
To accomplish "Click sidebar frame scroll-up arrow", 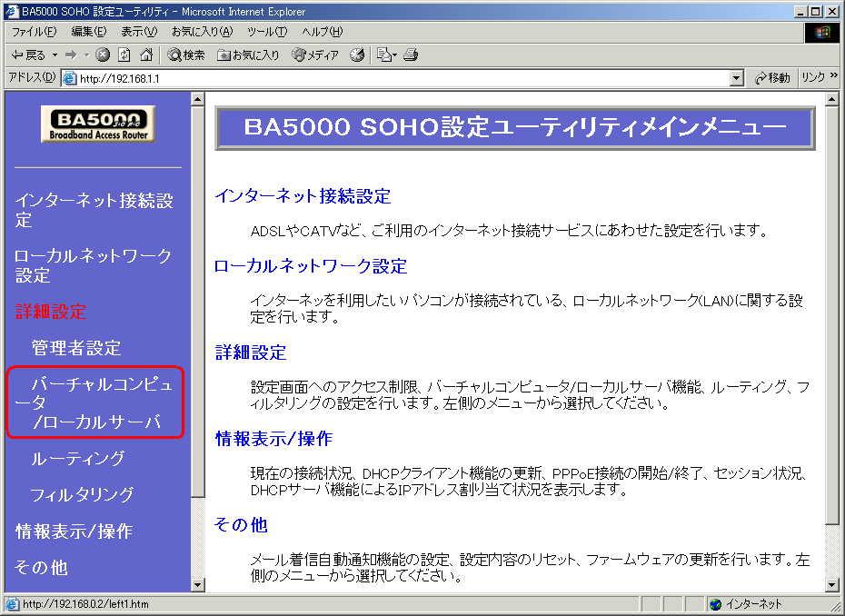I will click(198, 99).
